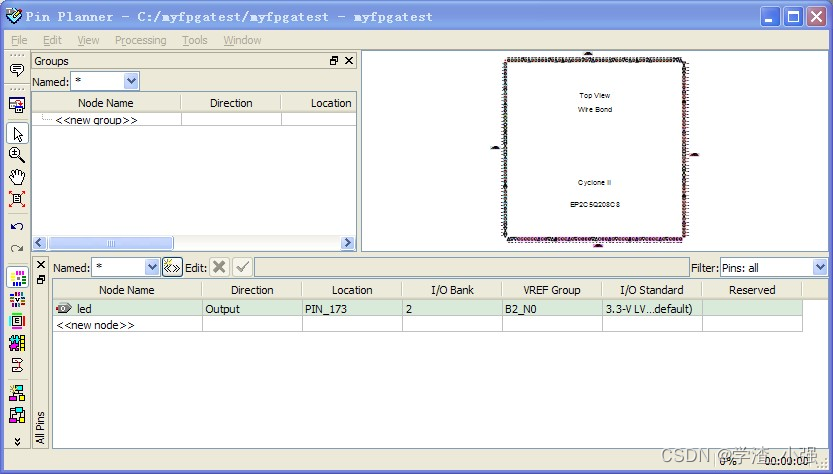Click the fit-to-window icon with red arrows
Image resolution: width=833 pixels, height=474 pixels.
coord(17,199)
